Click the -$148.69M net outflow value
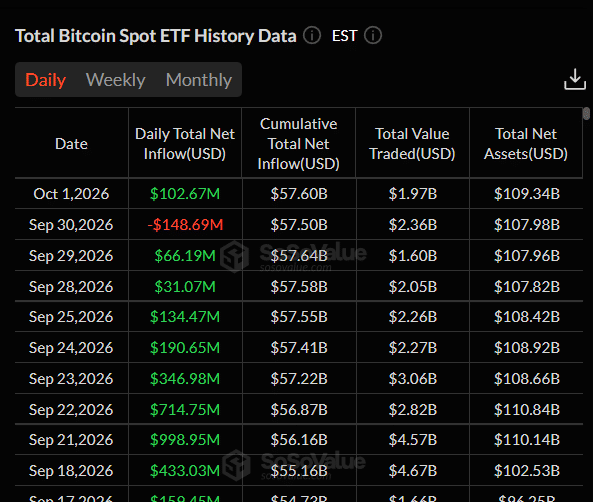The width and height of the screenshot is (593, 502). click(185, 225)
